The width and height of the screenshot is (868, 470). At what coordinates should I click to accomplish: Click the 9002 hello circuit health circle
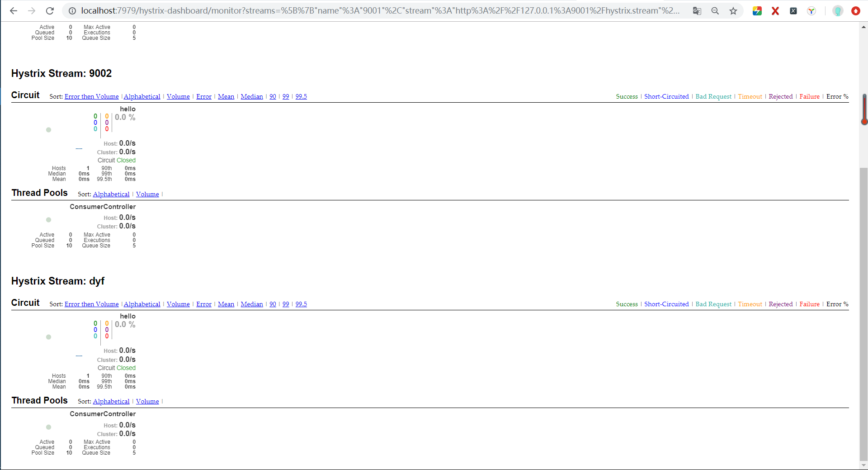[48, 130]
